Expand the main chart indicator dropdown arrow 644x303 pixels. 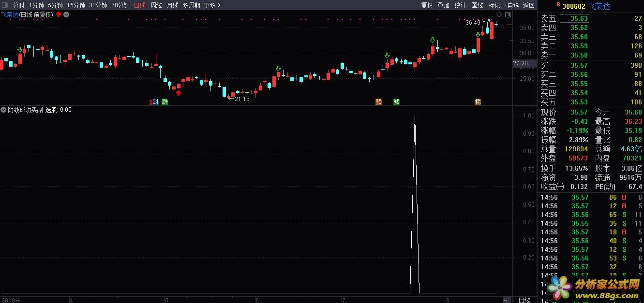(66, 14)
